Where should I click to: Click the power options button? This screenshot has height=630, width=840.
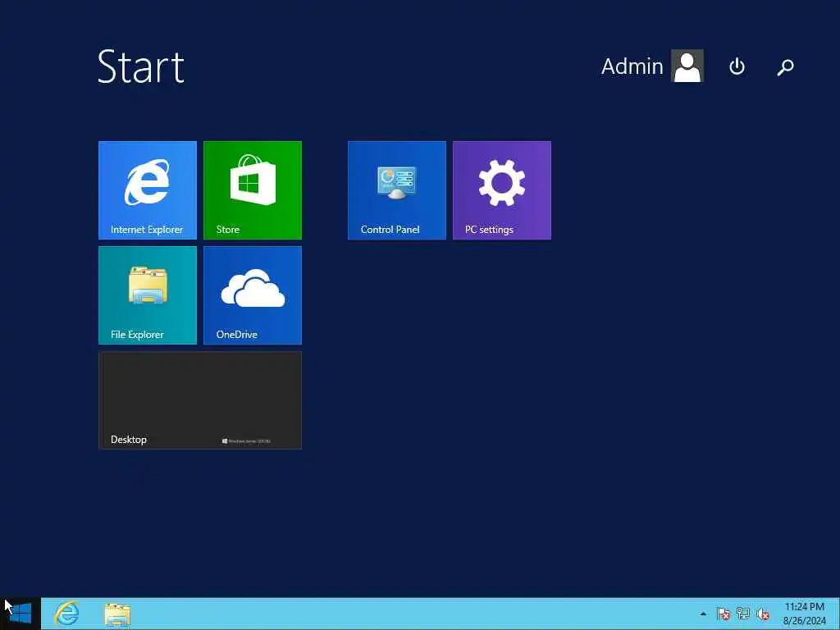coord(737,66)
